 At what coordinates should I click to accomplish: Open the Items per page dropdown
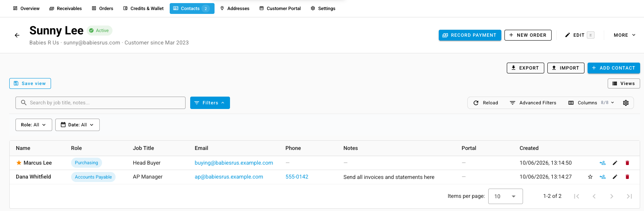[x=505, y=196]
